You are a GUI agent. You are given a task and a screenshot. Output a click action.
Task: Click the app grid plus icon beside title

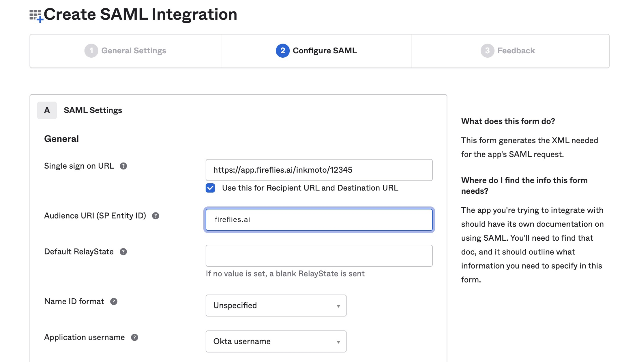coord(36,15)
